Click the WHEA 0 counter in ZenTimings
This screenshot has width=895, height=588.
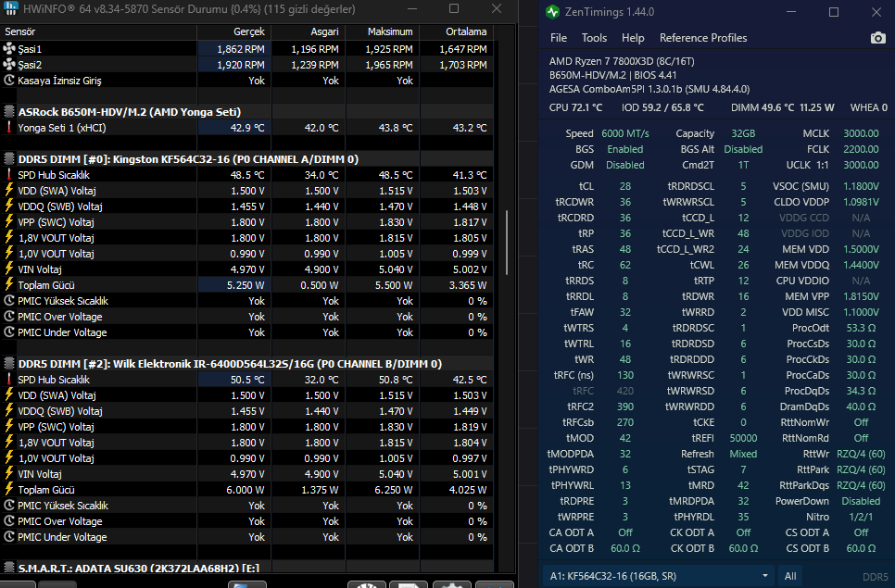869,107
